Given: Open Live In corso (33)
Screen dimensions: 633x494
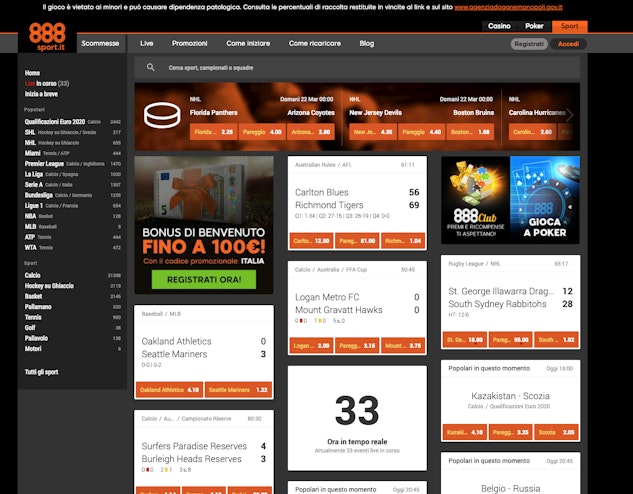Looking at the screenshot, I should coord(47,84).
